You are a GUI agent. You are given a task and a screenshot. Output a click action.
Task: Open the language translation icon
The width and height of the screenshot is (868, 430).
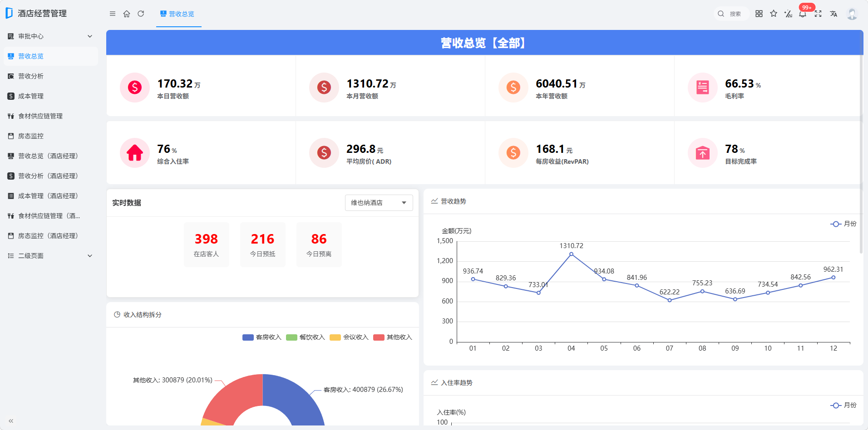[833, 14]
